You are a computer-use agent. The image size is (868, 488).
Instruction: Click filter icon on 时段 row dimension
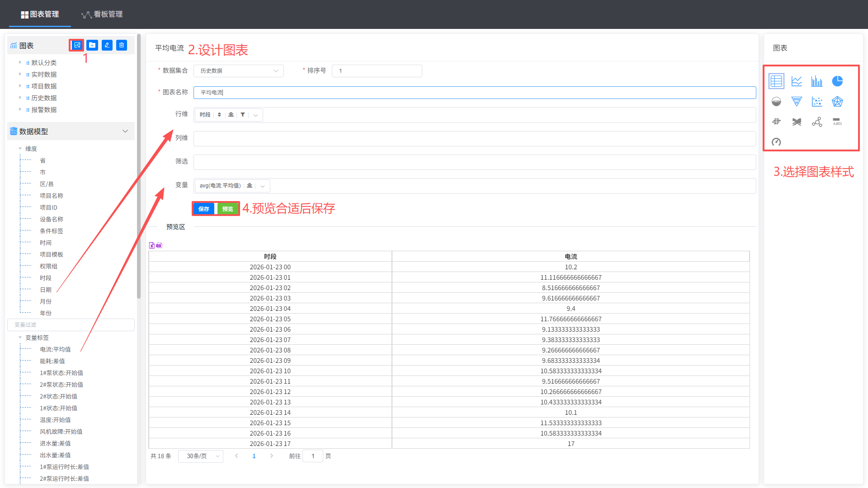243,115
